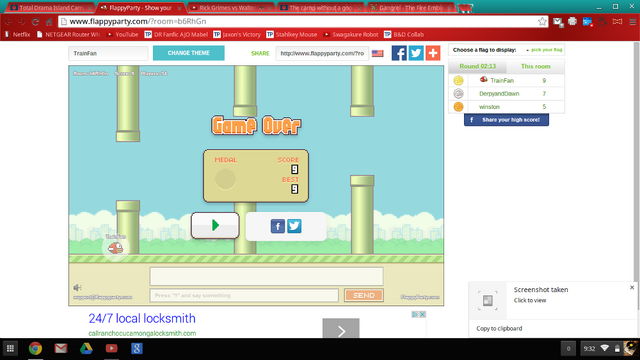Open the 24/7 local locksmith ad link
The width and height of the screenshot is (640, 360).
(142, 318)
